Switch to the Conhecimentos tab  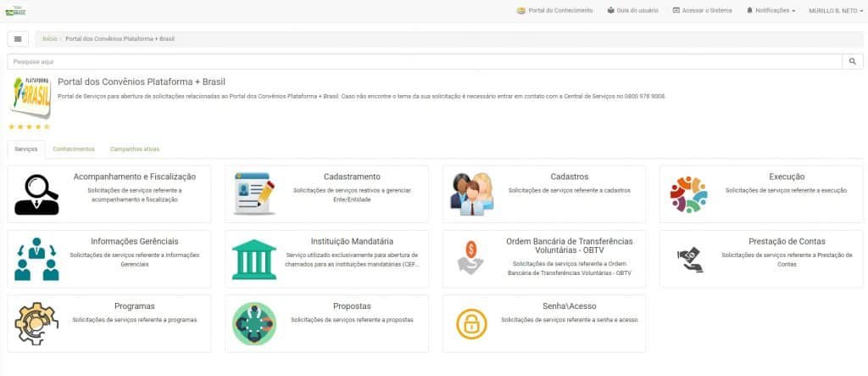coord(74,149)
